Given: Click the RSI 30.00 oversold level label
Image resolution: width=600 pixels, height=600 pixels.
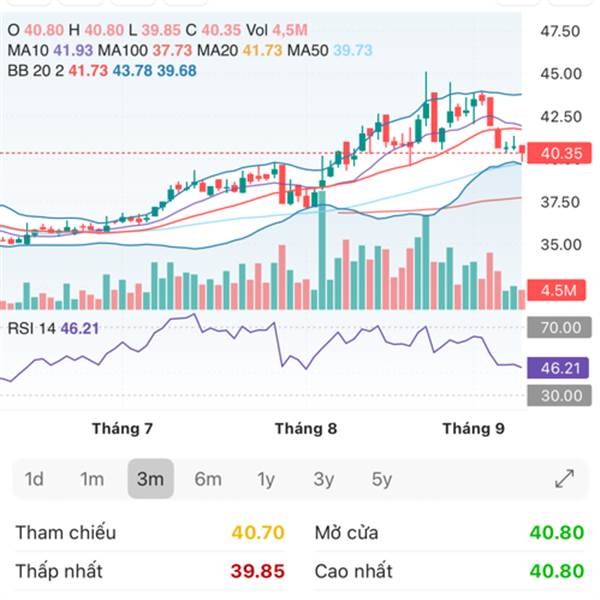Looking at the screenshot, I should [559, 395].
